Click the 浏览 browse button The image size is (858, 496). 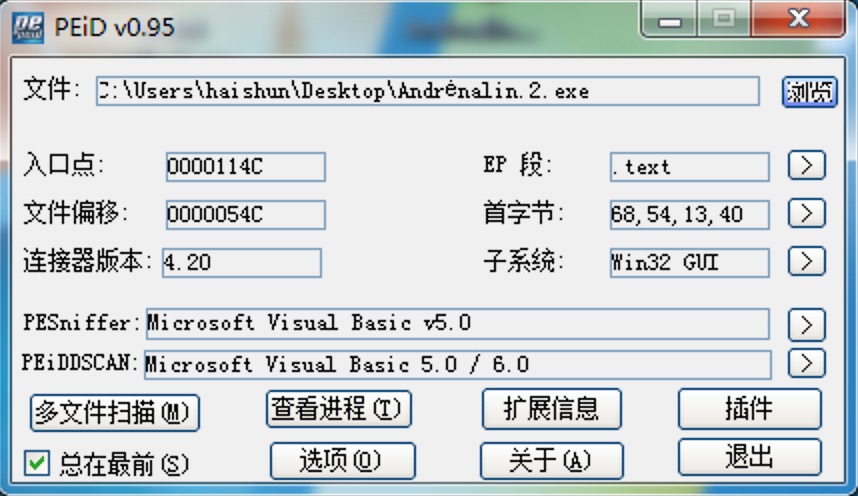[x=809, y=91]
